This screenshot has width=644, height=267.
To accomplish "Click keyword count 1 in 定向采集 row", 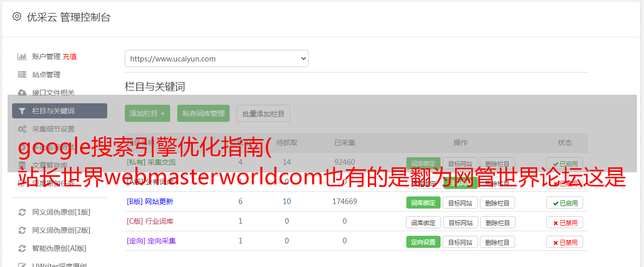I will [241, 241].
